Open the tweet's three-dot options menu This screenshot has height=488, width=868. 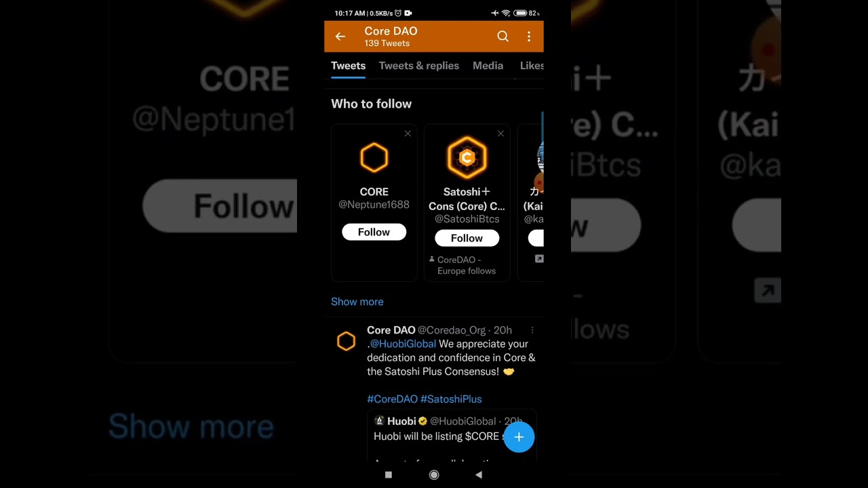pyautogui.click(x=532, y=330)
